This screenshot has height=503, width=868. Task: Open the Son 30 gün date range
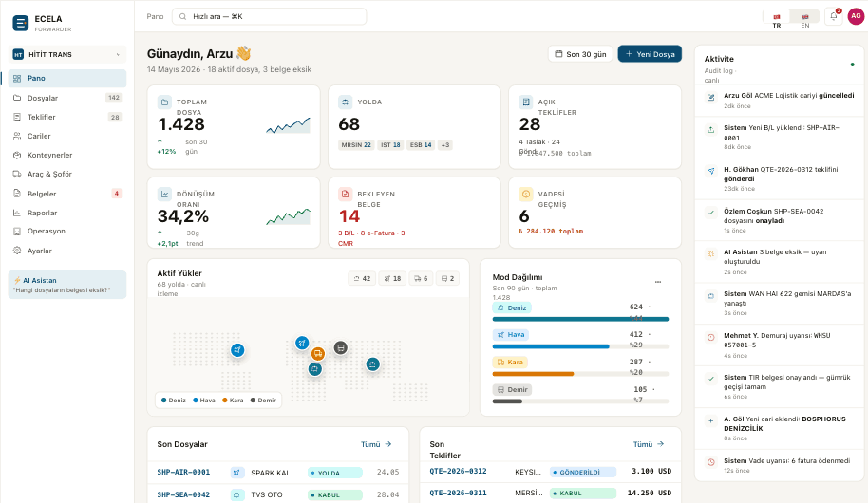(580, 54)
